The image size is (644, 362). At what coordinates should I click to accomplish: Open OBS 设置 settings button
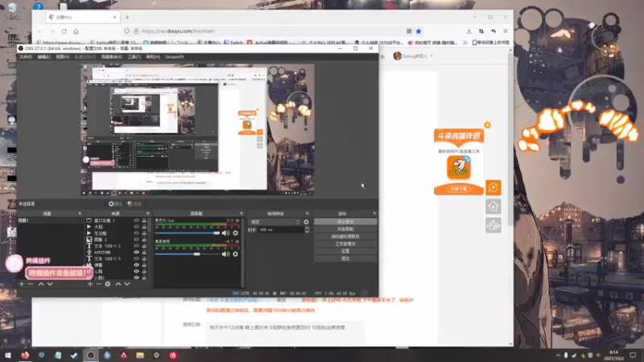tap(345, 251)
